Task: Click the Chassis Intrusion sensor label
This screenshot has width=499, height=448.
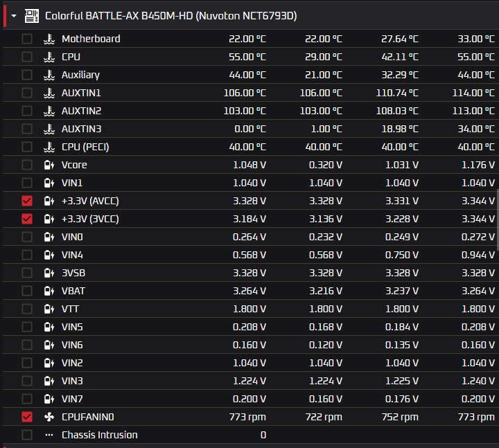Action: [99, 435]
